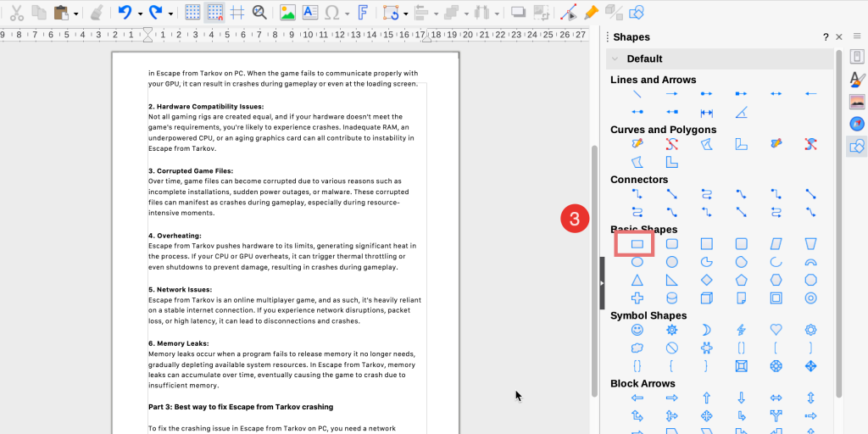Open sidebar settings hamburger menu
The width and height of the screenshot is (868, 434).
tap(857, 36)
